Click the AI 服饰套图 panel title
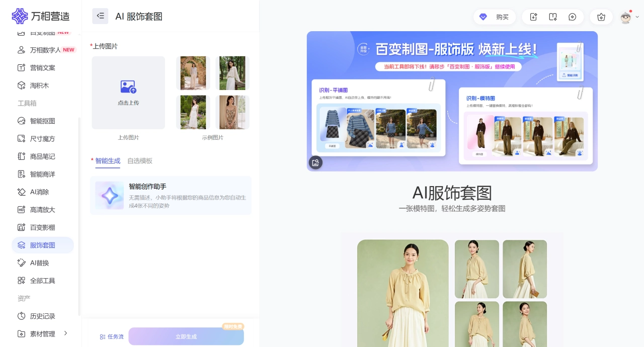 click(139, 16)
